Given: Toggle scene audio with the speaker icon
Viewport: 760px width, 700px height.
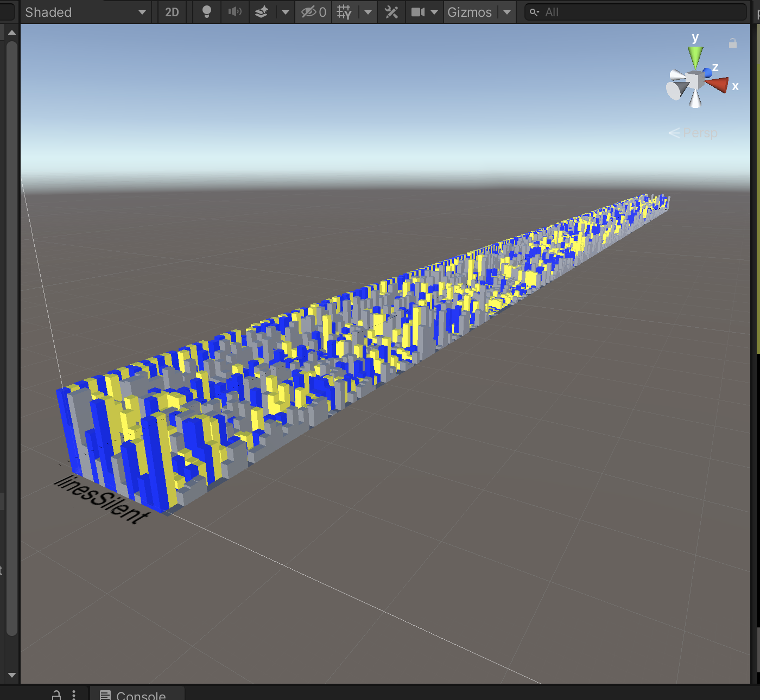Looking at the screenshot, I should [235, 12].
